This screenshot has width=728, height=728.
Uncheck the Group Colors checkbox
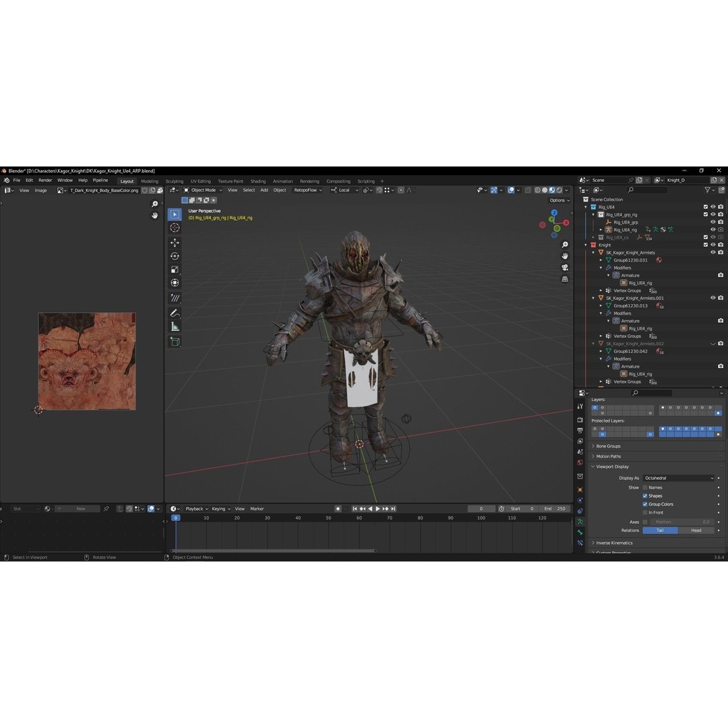645,504
